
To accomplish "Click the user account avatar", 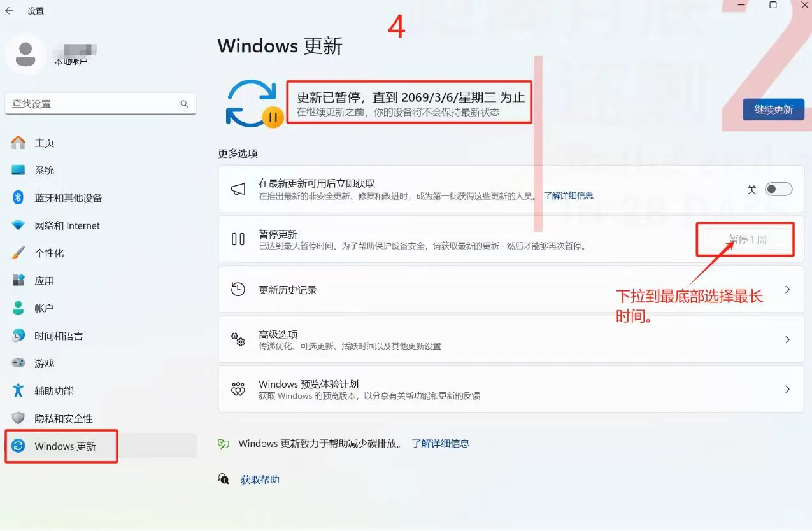I will pyautogui.click(x=25, y=54).
